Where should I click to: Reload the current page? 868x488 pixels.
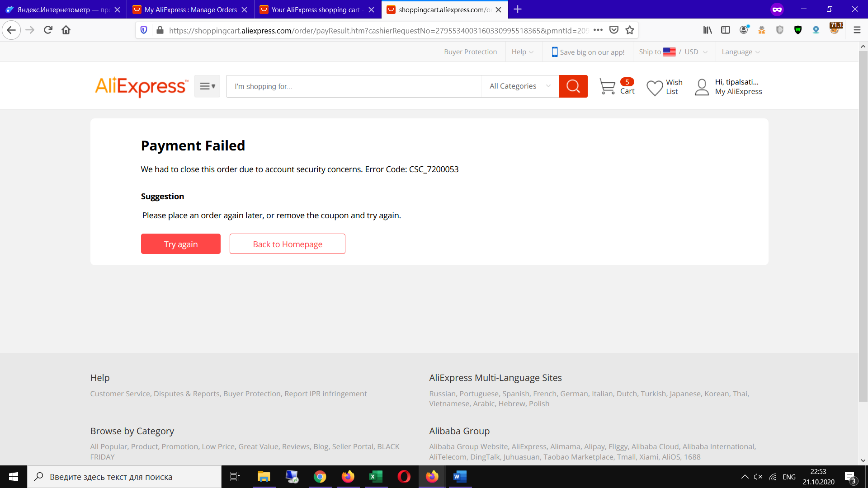[48, 30]
